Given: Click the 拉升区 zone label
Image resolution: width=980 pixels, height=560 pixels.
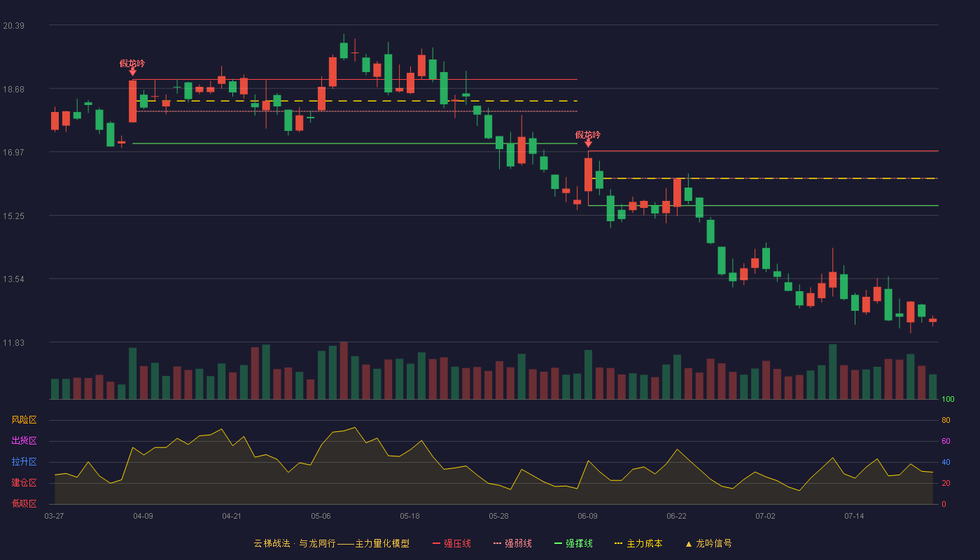Looking at the screenshot, I should (24, 462).
